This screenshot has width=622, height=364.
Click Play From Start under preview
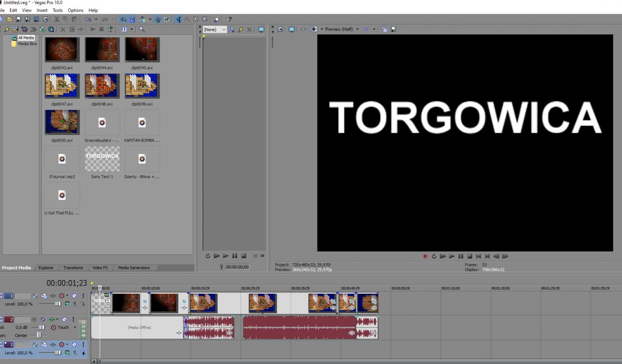coord(443,256)
